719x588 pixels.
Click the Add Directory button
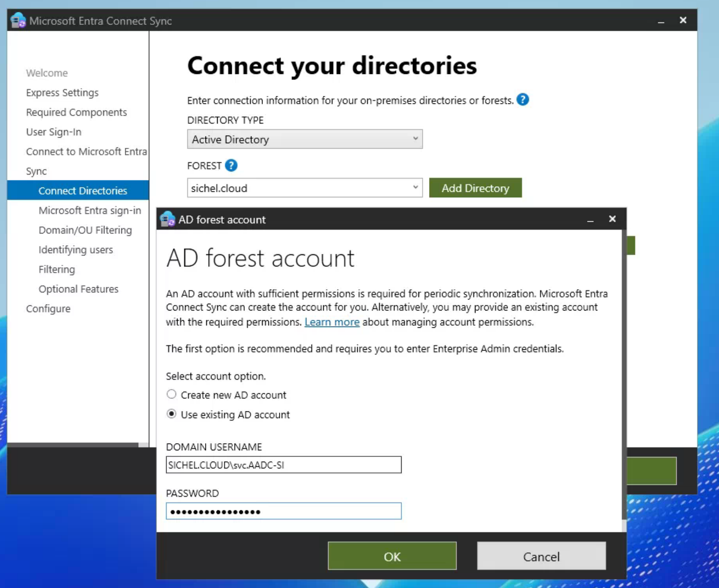point(475,188)
